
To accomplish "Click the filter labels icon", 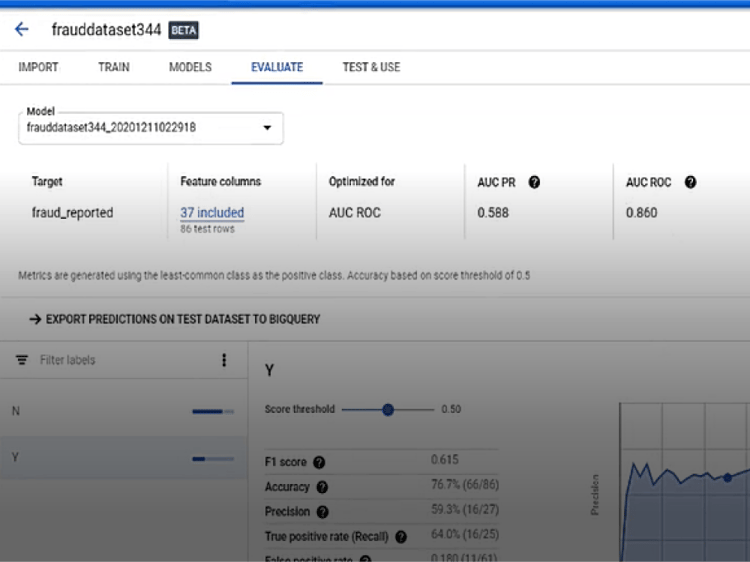I will (22, 360).
